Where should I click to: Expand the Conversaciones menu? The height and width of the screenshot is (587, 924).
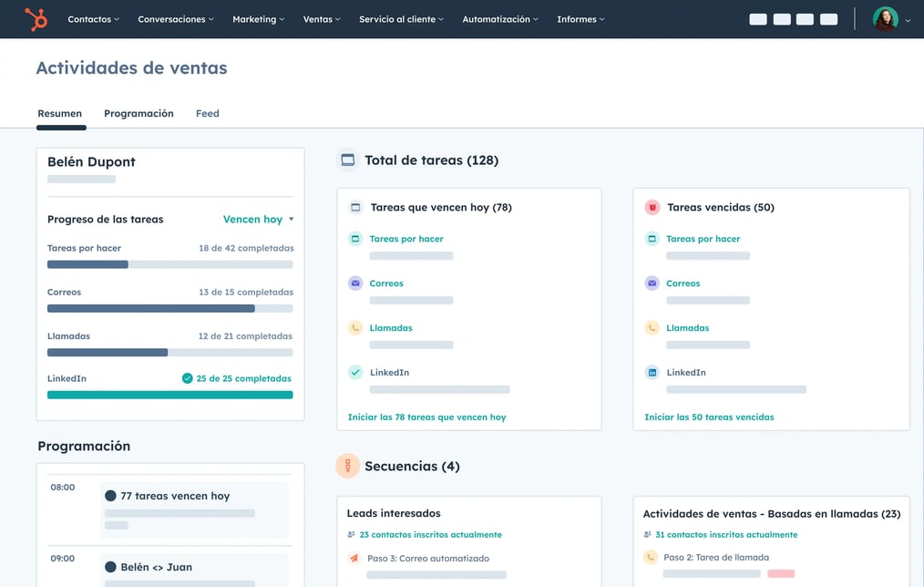pyautogui.click(x=176, y=19)
